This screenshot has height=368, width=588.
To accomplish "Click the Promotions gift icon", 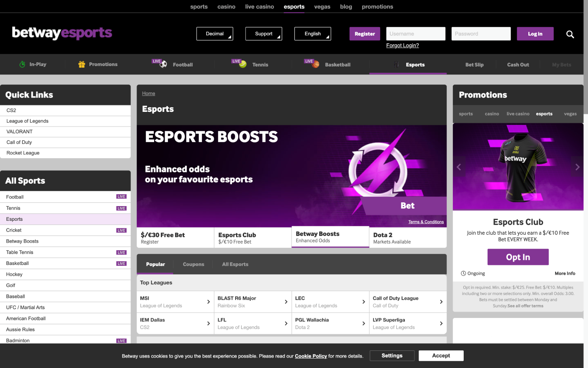I will [82, 64].
